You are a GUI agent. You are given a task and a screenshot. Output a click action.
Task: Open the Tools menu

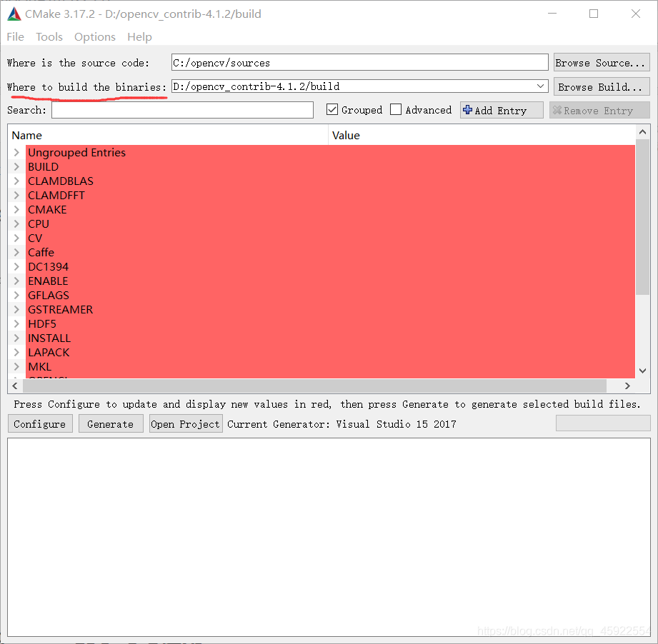pos(49,37)
